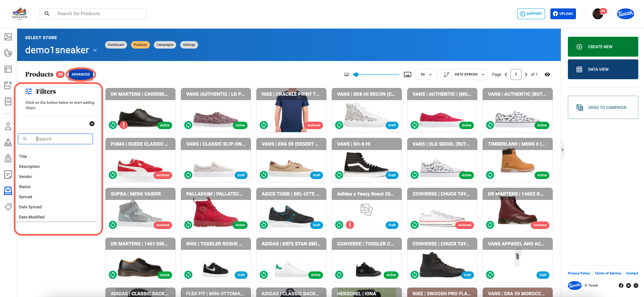Switch to the Products tab
Viewport: 644px width, 297px height.
[140, 45]
